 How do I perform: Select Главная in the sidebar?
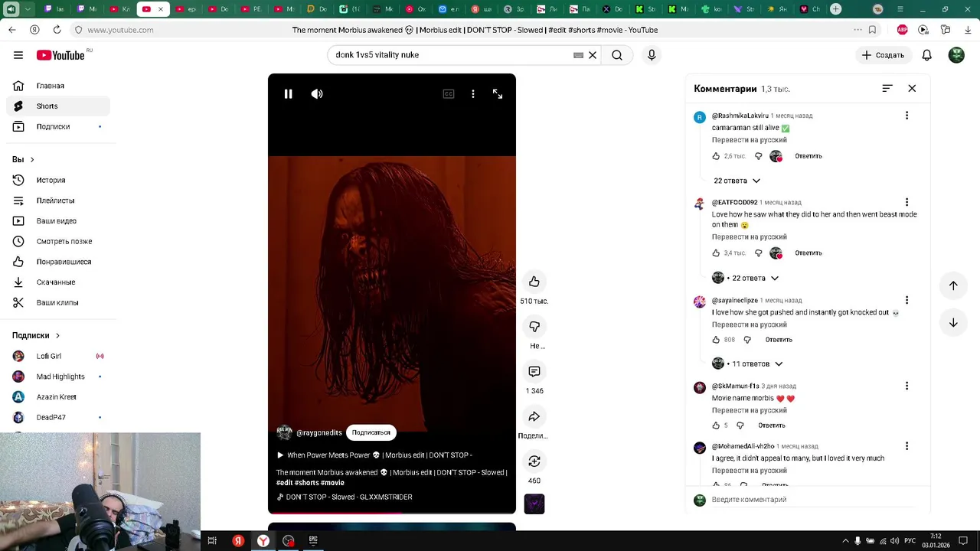coord(58,86)
